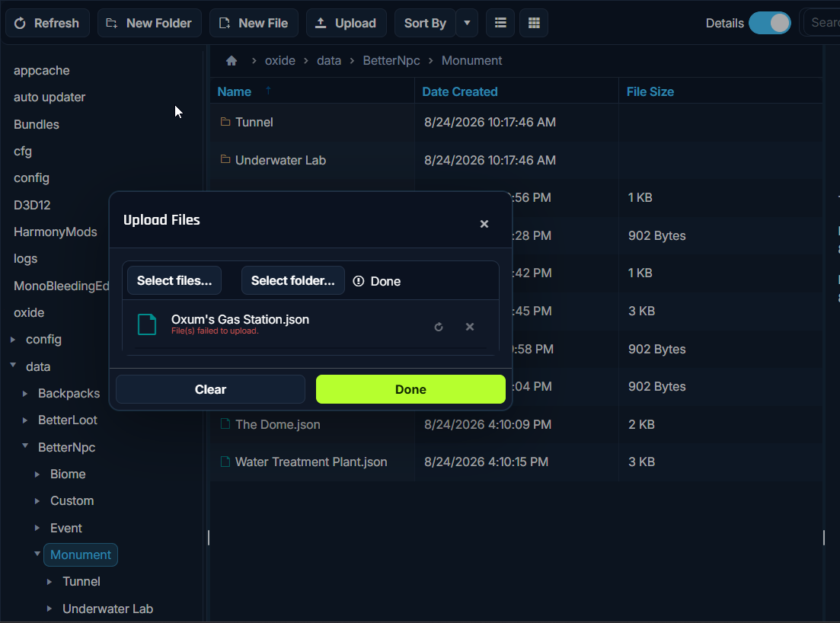This screenshot has width=840, height=623.
Task: Expand the Biome tree node
Action: tap(37, 474)
